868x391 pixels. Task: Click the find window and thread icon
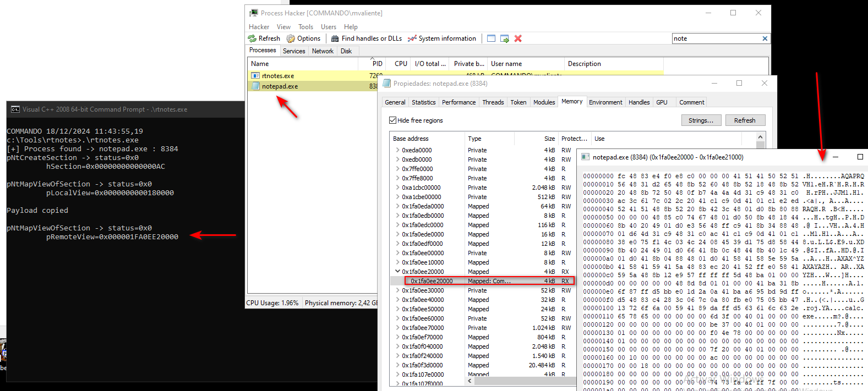(x=504, y=38)
